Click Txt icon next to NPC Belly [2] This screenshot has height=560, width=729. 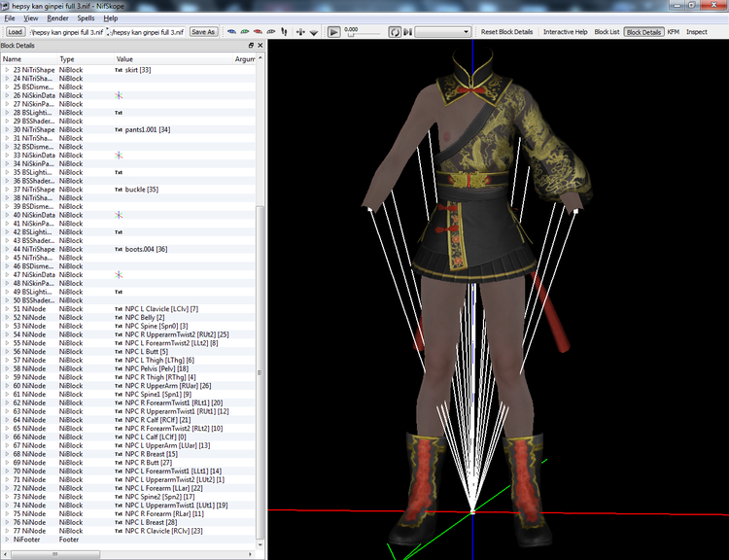119,318
